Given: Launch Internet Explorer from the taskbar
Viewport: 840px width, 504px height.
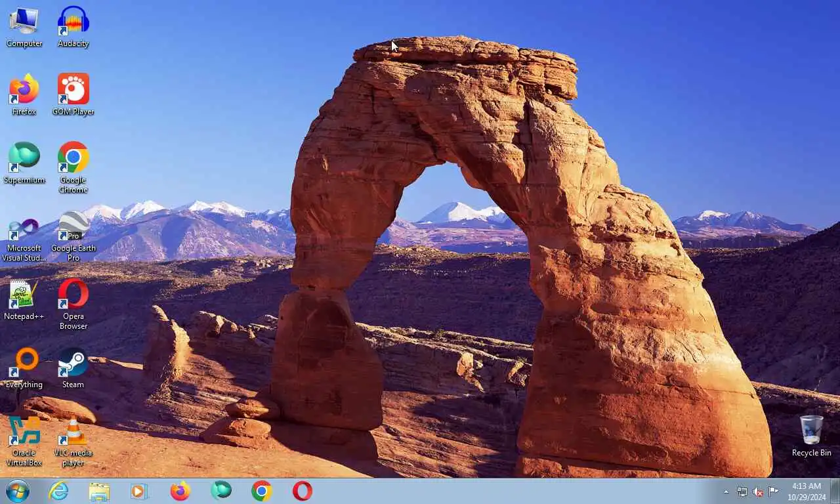Looking at the screenshot, I should (58, 491).
